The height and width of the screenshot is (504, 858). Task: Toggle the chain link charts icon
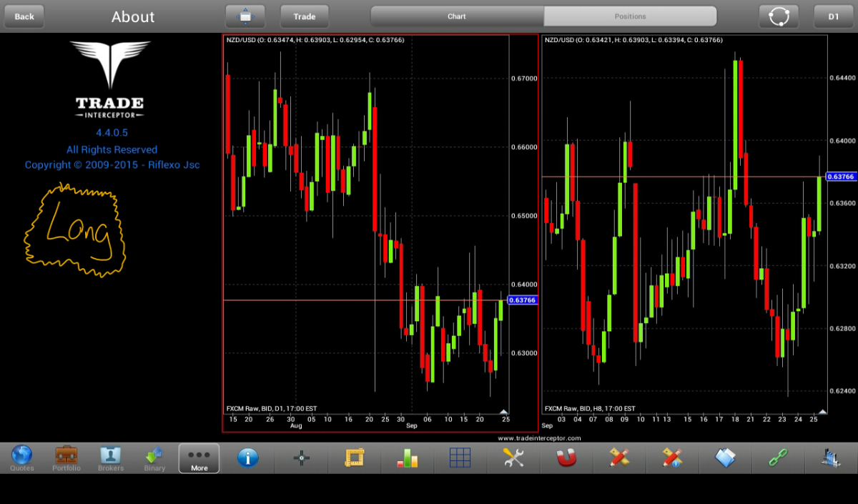coord(778,458)
